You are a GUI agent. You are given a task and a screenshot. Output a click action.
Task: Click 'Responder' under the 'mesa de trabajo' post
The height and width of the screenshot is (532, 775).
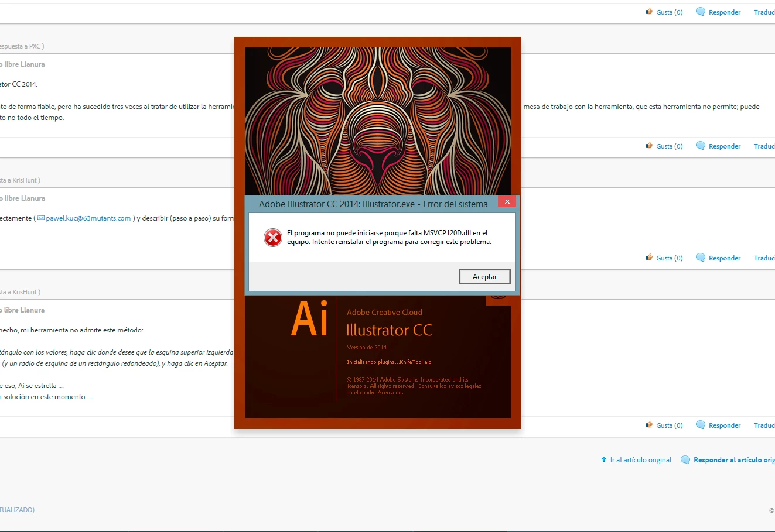coord(725,146)
